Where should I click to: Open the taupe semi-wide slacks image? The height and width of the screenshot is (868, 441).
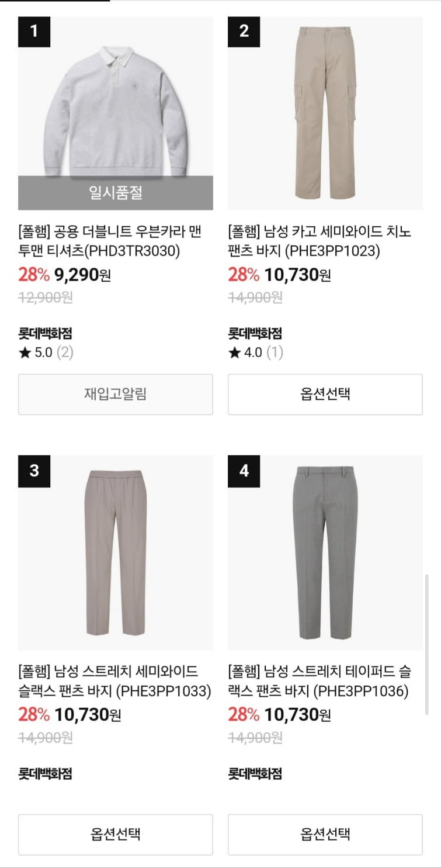click(115, 552)
